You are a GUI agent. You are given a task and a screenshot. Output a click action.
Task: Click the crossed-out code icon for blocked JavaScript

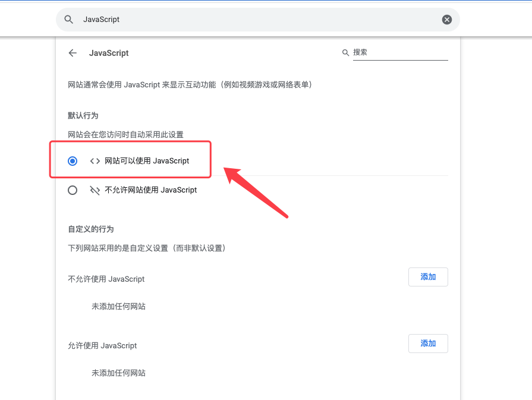(x=95, y=190)
